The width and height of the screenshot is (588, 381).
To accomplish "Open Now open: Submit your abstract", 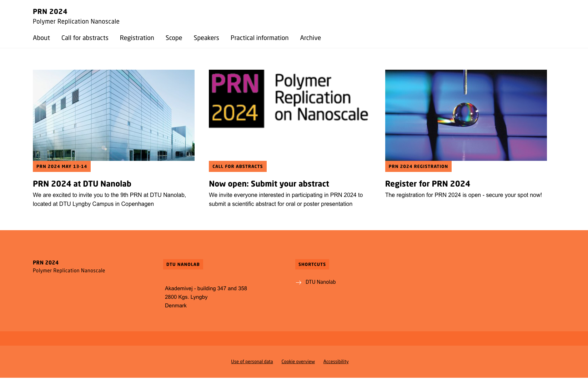I will pos(269,184).
